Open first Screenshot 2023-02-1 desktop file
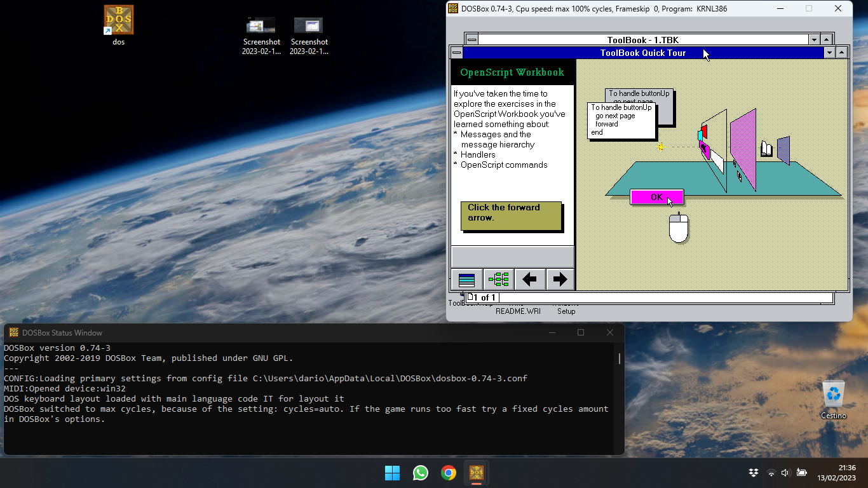This screenshot has height=488, width=868. pos(261,36)
